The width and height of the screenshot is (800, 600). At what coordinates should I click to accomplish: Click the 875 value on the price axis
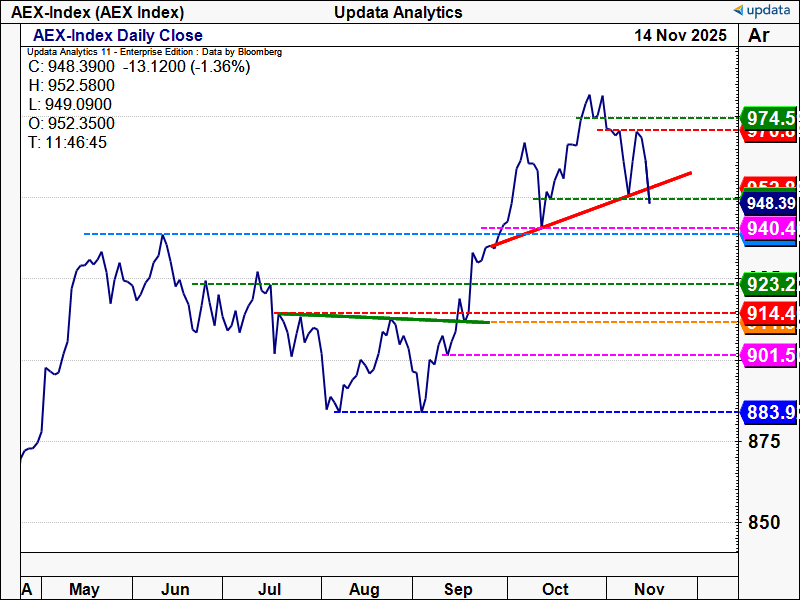click(762, 441)
